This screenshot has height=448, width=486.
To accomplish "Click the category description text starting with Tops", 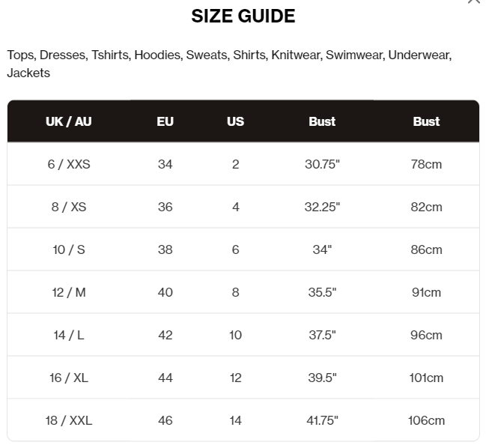I will tap(229, 64).
